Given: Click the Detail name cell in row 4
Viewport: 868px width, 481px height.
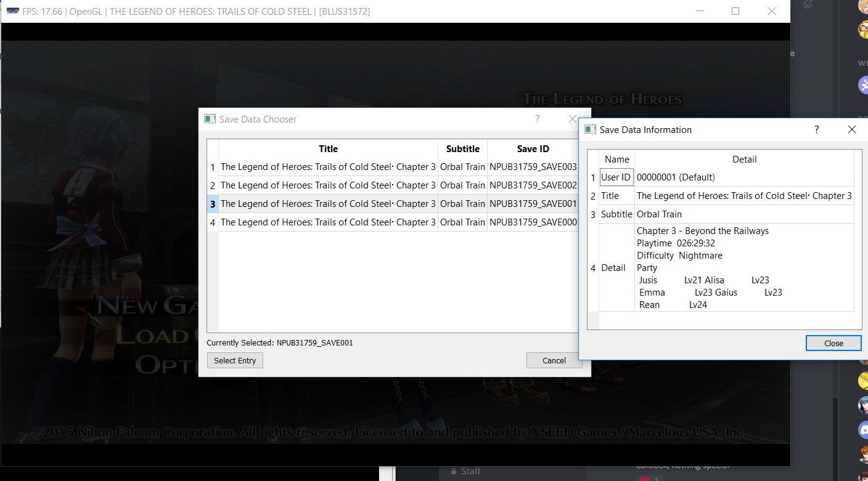Looking at the screenshot, I should [x=616, y=267].
